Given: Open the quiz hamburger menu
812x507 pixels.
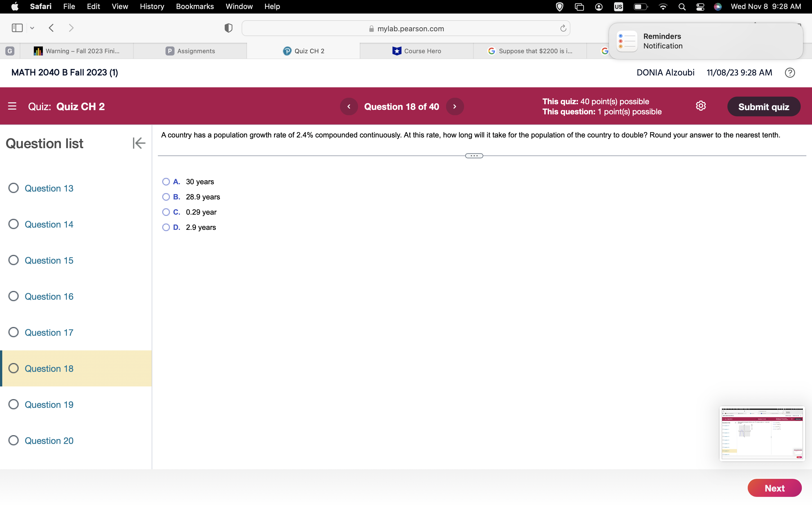Looking at the screenshot, I should pyautogui.click(x=12, y=106).
